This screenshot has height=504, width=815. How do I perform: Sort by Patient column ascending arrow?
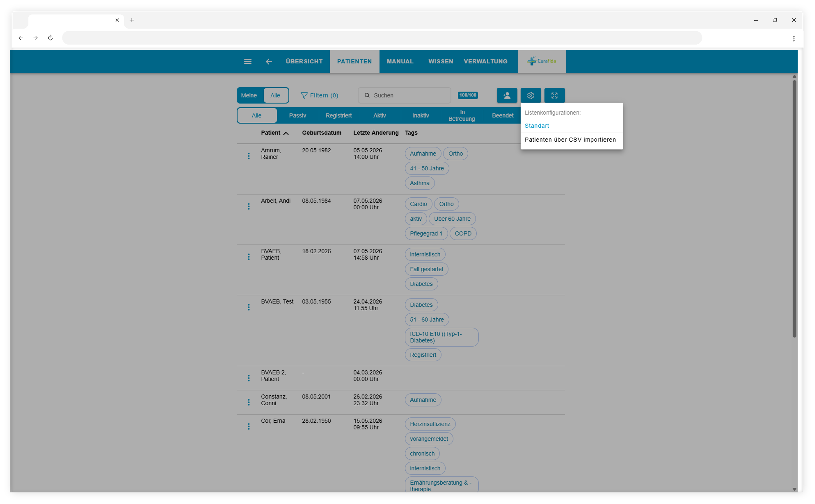tap(286, 133)
